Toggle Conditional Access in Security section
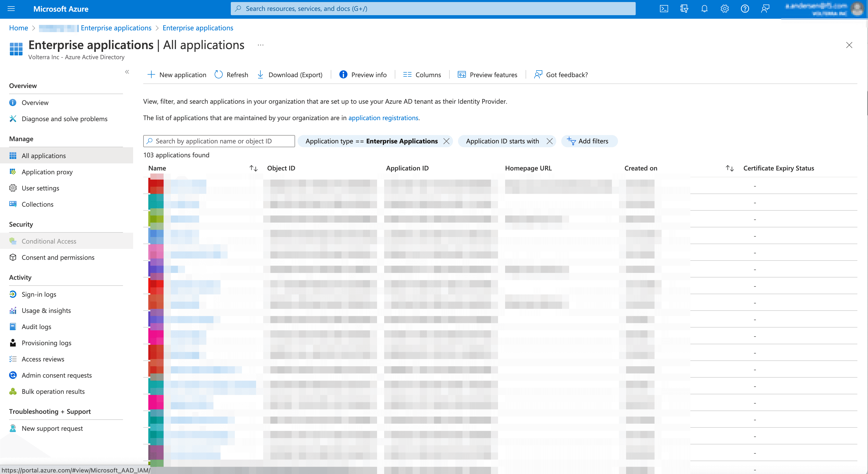 (x=50, y=241)
